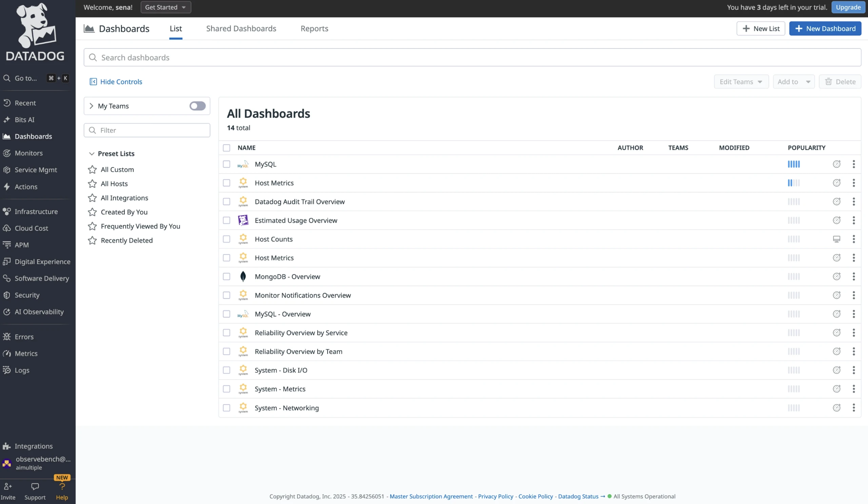Check MongoDB - Overview checkbox
Viewport: 868px width, 504px height.
pos(226,276)
